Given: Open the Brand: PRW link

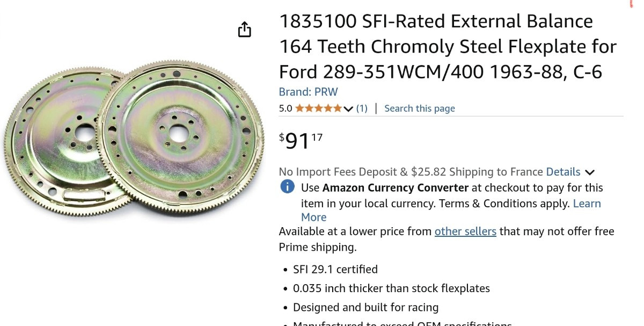Looking at the screenshot, I should coord(308,92).
